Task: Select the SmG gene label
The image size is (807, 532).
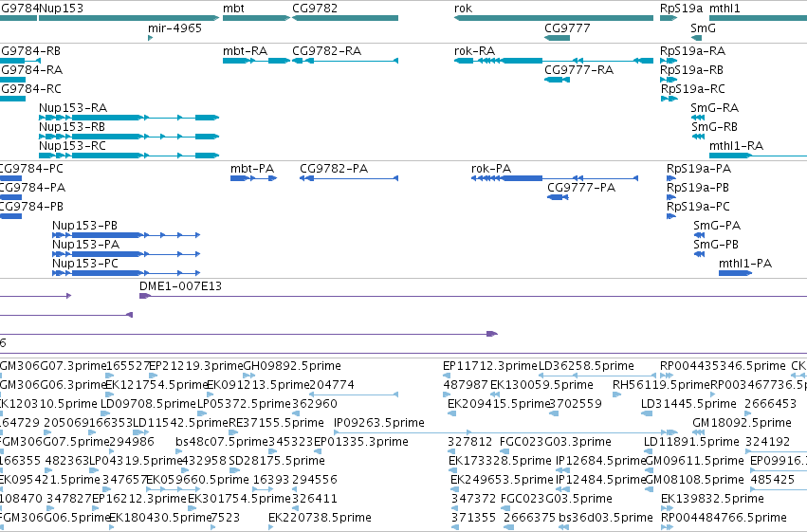Action: (703, 28)
